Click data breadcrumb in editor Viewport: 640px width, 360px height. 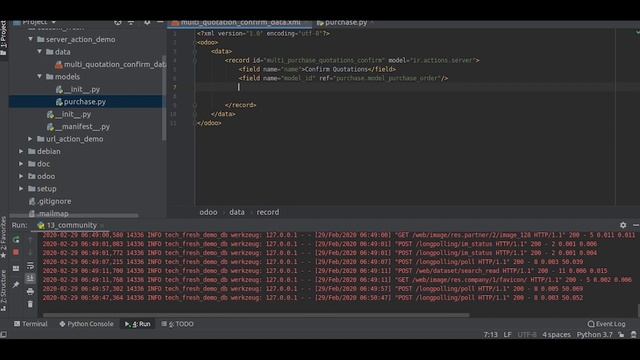237,212
